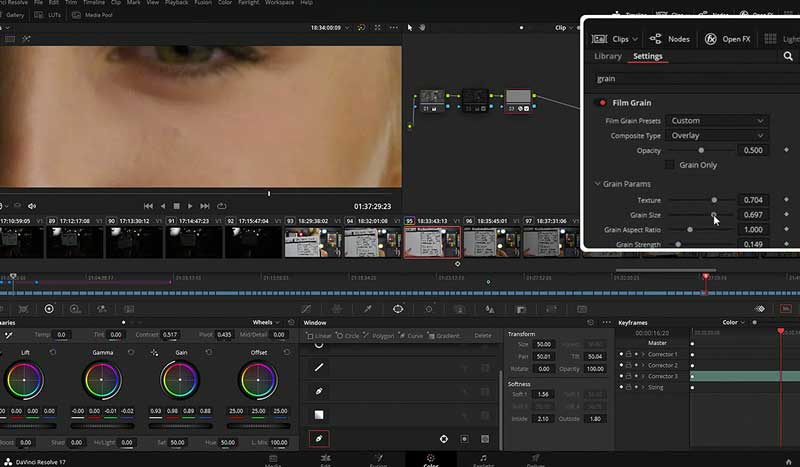Open viewer three-dot options menu

coord(394,28)
